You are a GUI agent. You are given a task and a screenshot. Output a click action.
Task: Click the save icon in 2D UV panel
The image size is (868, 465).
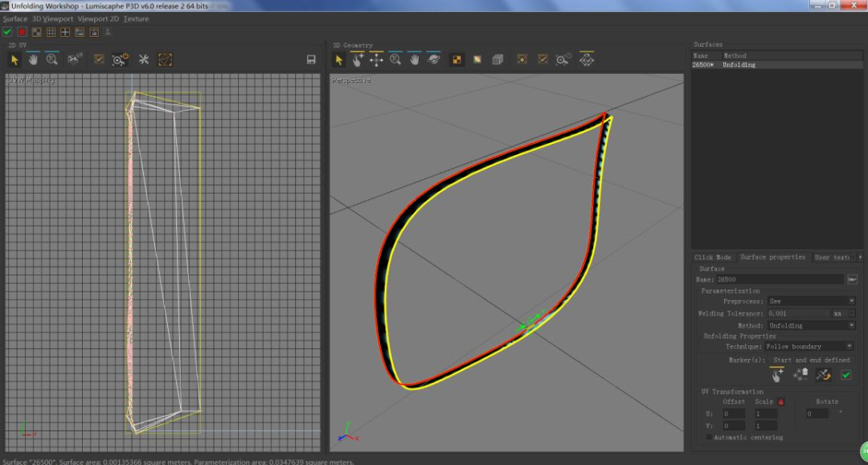(x=311, y=59)
